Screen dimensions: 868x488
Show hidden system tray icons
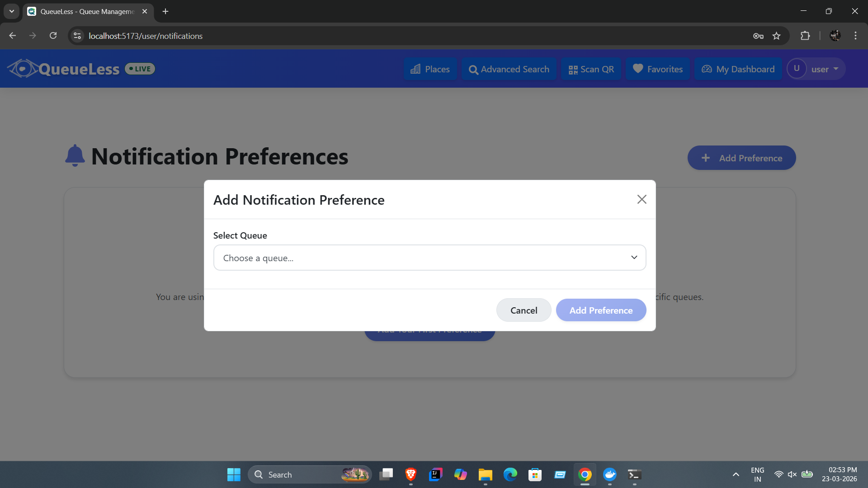pyautogui.click(x=736, y=474)
